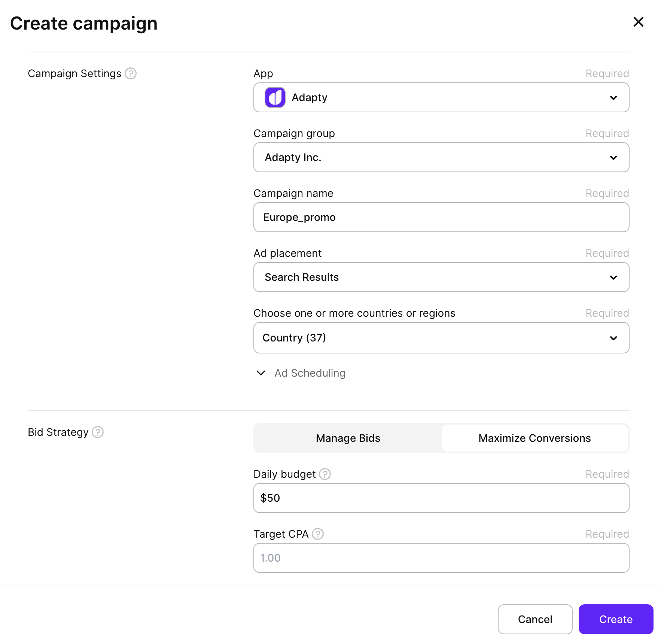Click the Create button
The width and height of the screenshot is (661, 644).
pyautogui.click(x=615, y=619)
